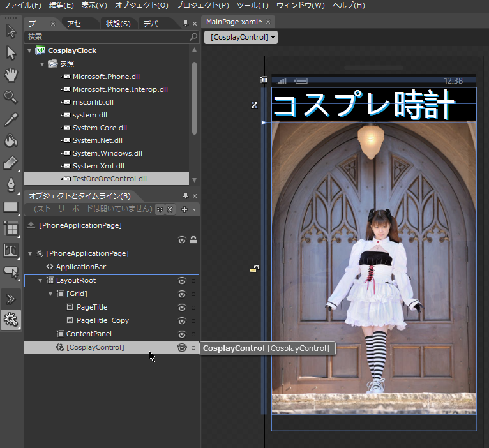This screenshot has height=448, width=489.
Task: Select Microsoft.Phone.dll reference
Action: coord(106,77)
